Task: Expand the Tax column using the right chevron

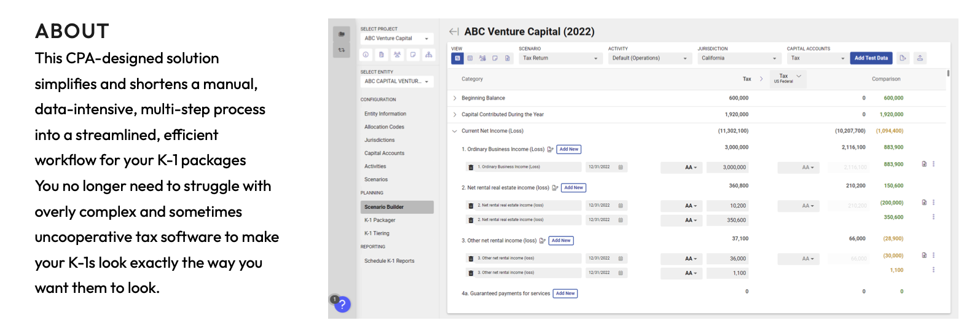Action: 761,79
